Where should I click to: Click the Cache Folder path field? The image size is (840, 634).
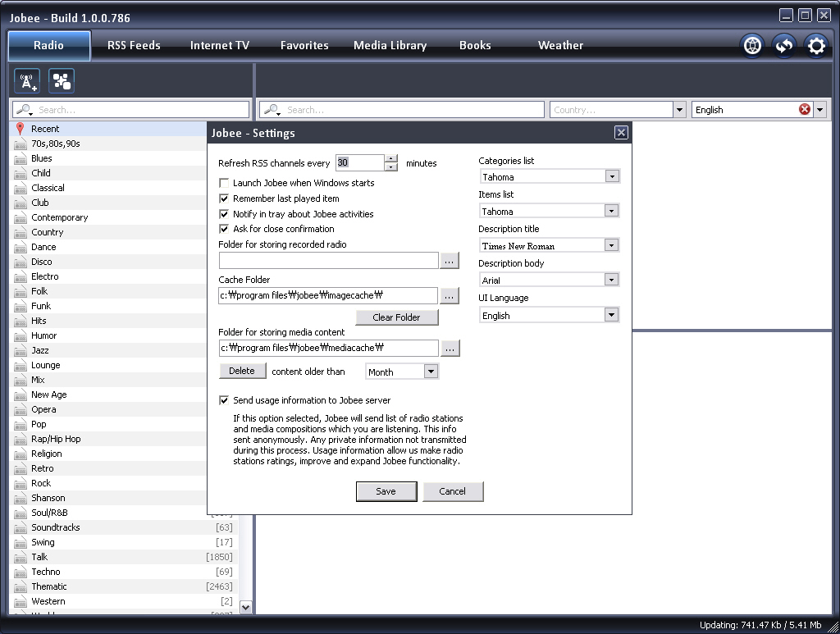pyautogui.click(x=328, y=295)
